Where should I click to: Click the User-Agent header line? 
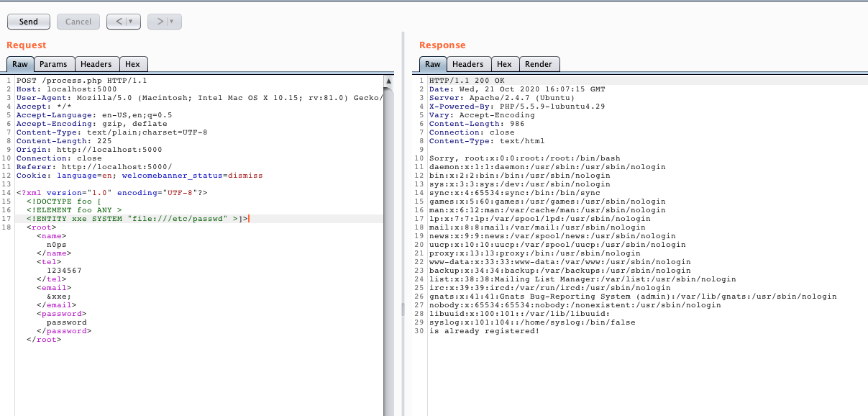(x=199, y=98)
